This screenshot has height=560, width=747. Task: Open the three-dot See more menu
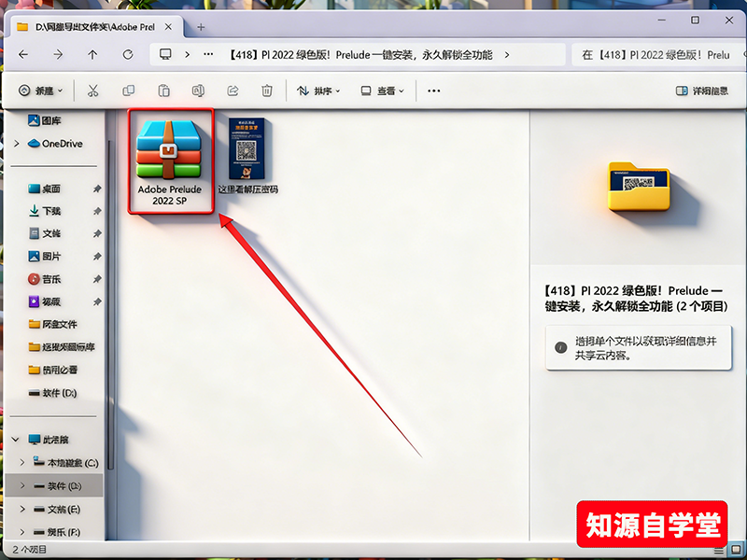[433, 91]
